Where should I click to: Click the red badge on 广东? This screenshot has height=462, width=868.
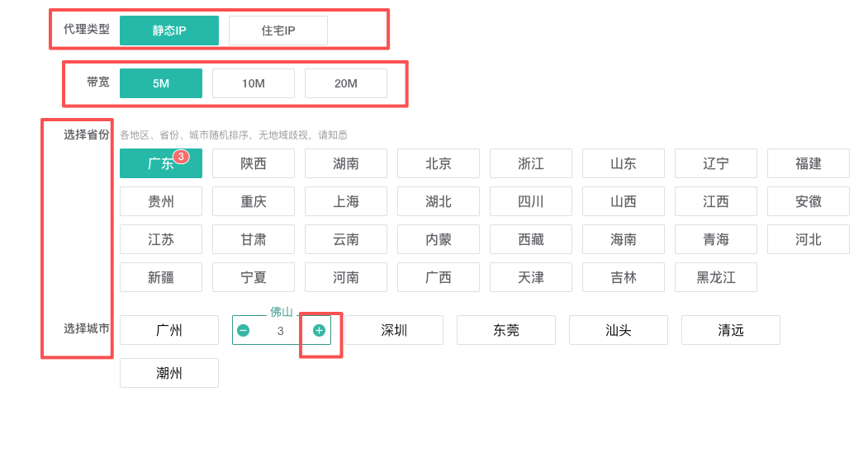[181, 156]
